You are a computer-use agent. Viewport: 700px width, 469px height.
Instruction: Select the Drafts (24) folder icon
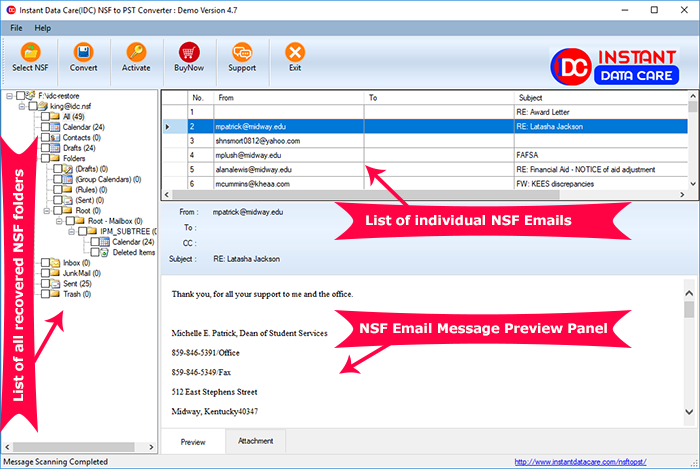(53, 148)
